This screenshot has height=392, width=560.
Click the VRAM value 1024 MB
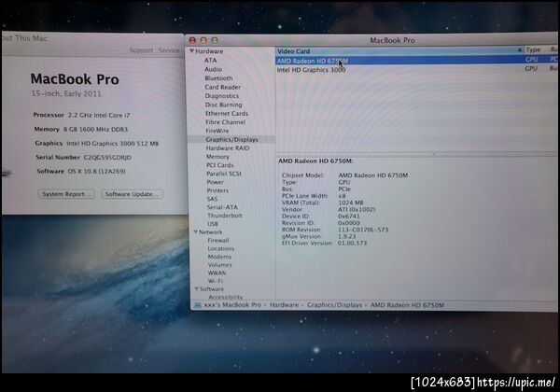click(x=351, y=203)
